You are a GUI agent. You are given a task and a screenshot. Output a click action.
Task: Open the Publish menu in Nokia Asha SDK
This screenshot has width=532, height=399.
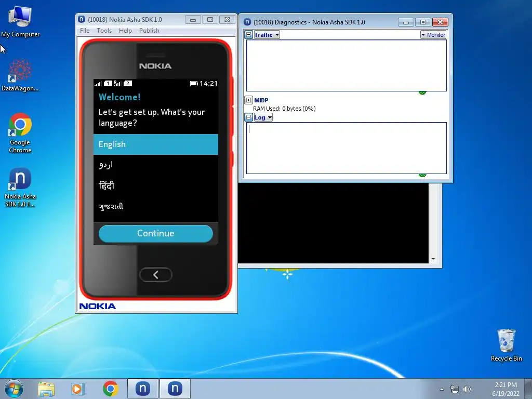[x=149, y=31]
